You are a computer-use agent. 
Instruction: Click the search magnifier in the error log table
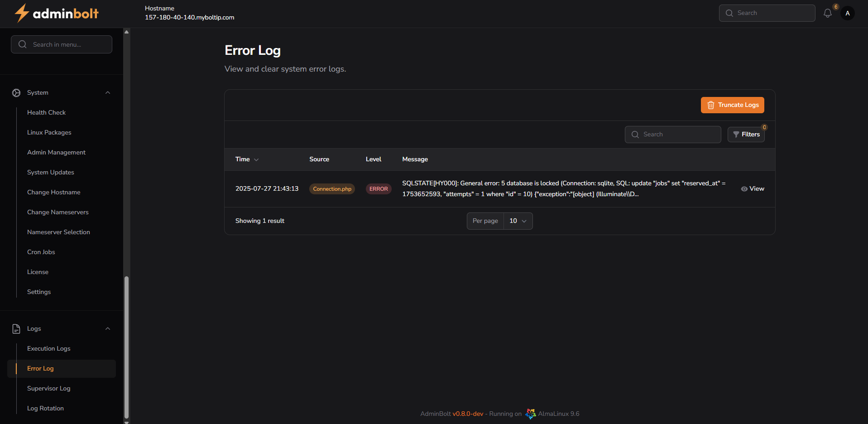[x=636, y=135]
